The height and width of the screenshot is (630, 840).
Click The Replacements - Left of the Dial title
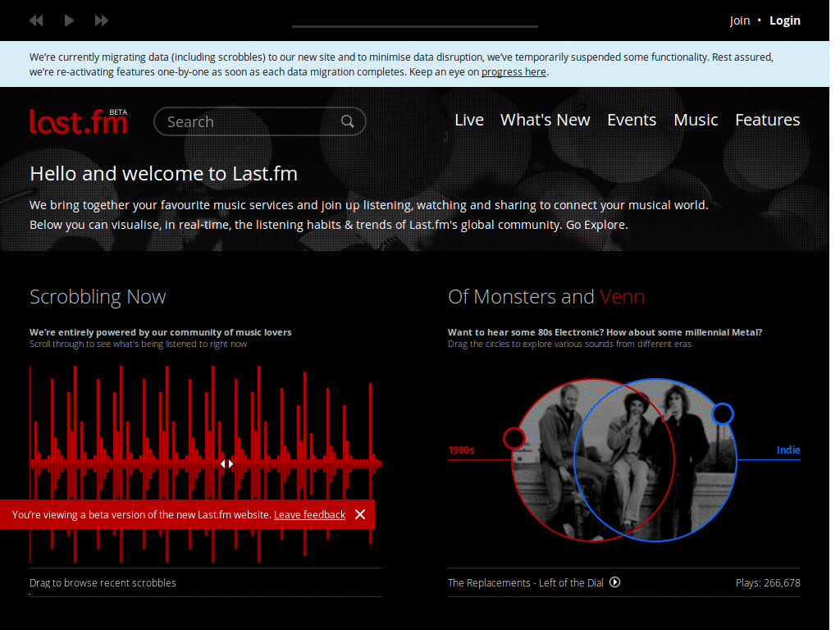[525, 583]
